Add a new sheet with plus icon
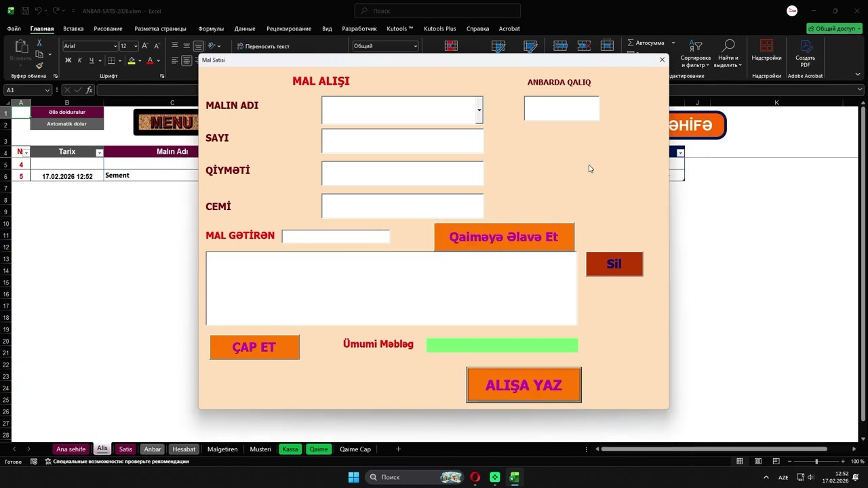 coord(398,449)
